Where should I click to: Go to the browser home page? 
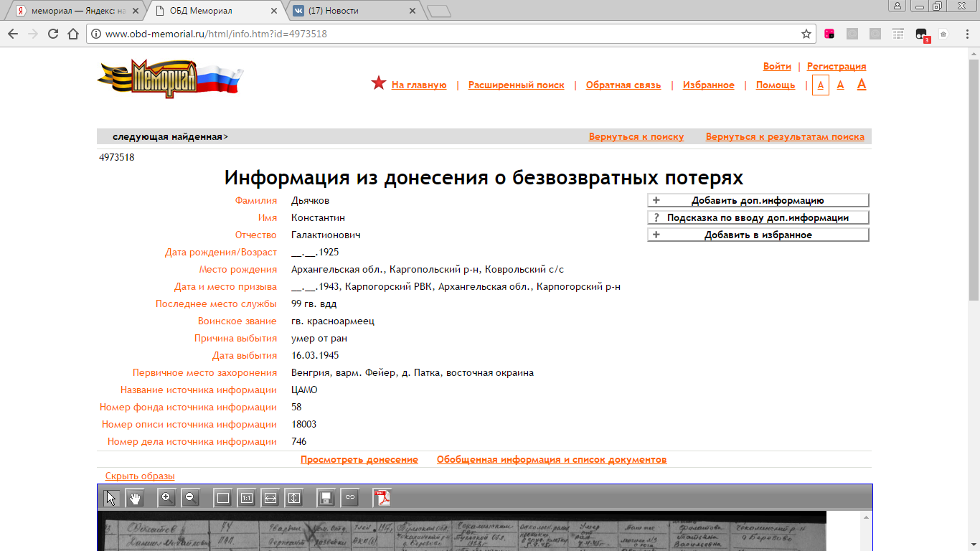[72, 34]
